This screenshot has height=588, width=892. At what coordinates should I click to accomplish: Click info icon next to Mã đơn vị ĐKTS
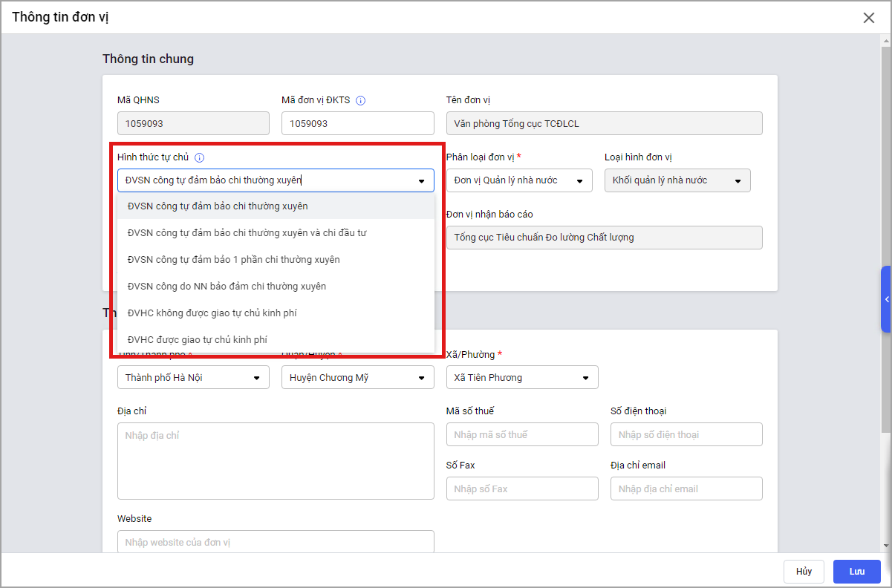tap(361, 100)
